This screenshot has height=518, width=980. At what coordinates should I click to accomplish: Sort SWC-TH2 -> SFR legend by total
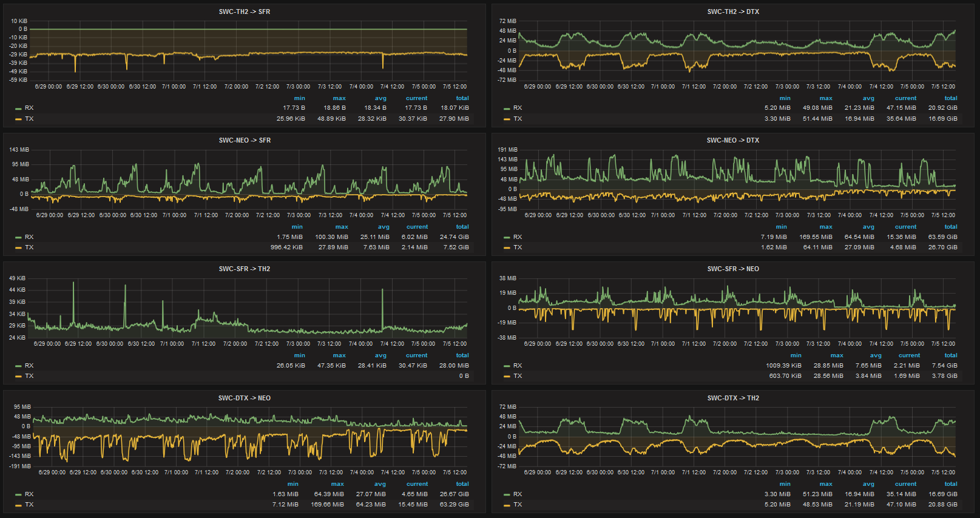462,98
